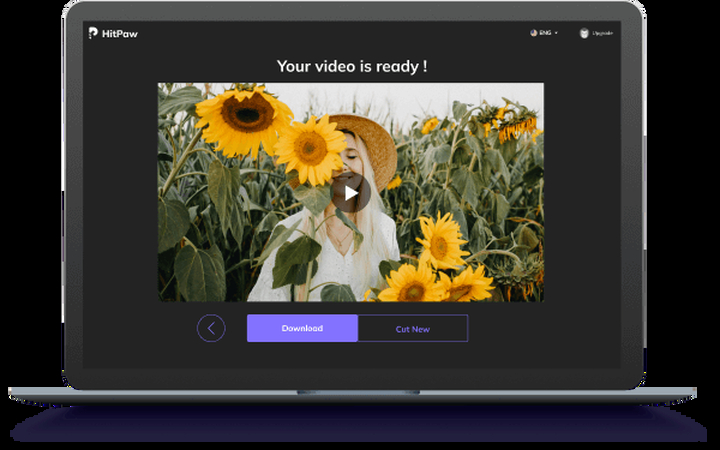Click the HitPaw logo
This screenshot has height=450, width=720.
[x=113, y=33]
